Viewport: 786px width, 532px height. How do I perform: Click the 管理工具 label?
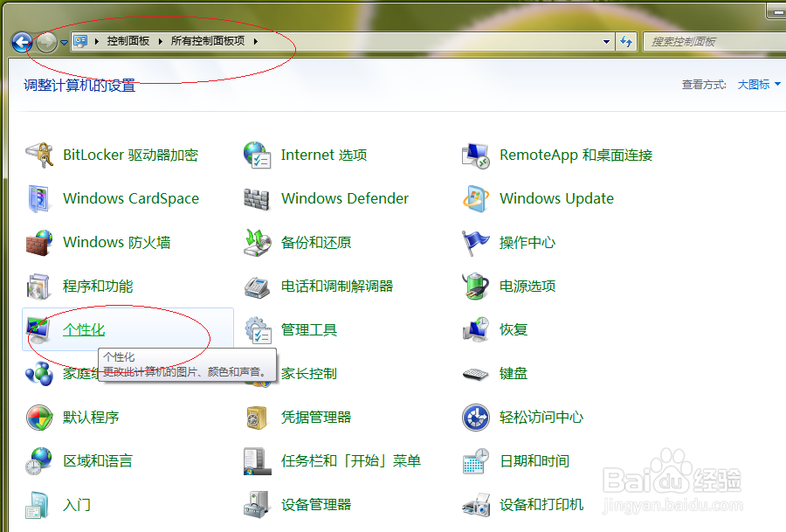[x=309, y=330]
